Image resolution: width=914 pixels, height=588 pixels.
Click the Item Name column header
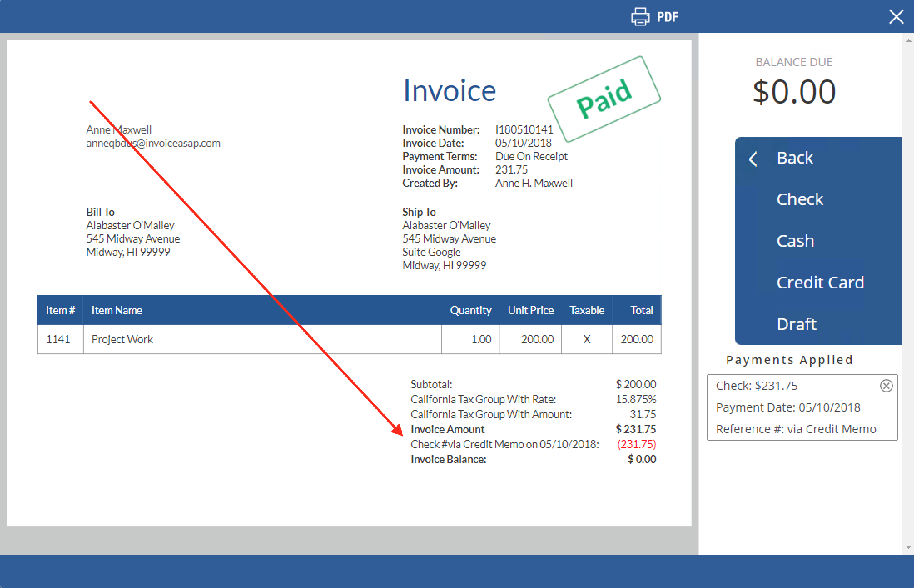[x=117, y=310]
